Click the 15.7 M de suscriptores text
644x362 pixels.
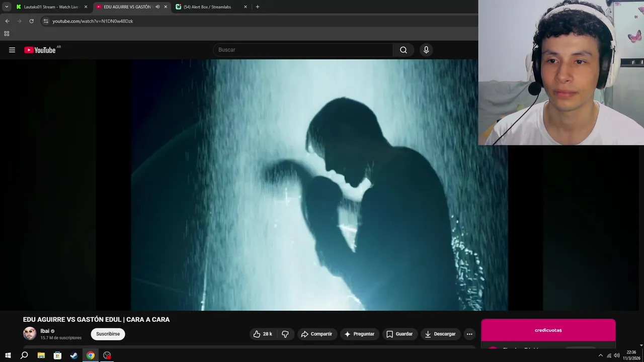click(61, 338)
